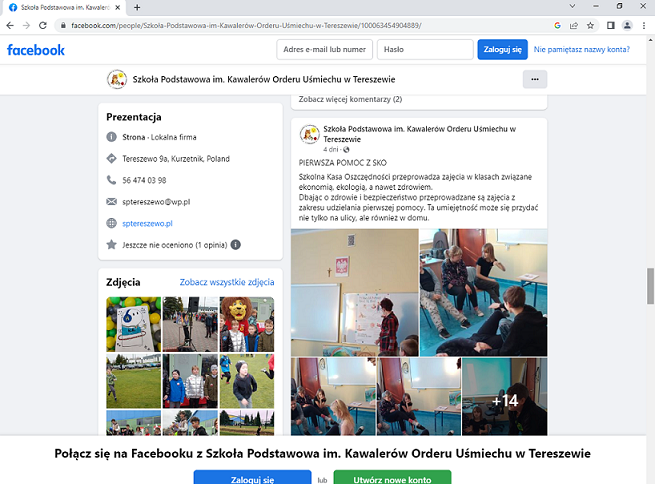This screenshot has width=655, height=484.
Task: Click the 4 dni post timestamp
Action: [x=331, y=150]
